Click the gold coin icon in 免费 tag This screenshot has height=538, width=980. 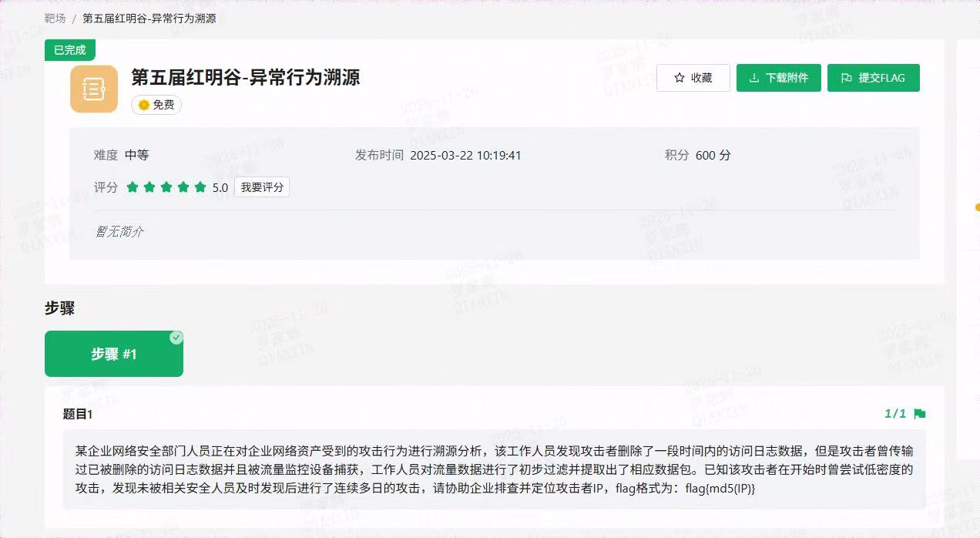pos(143,105)
